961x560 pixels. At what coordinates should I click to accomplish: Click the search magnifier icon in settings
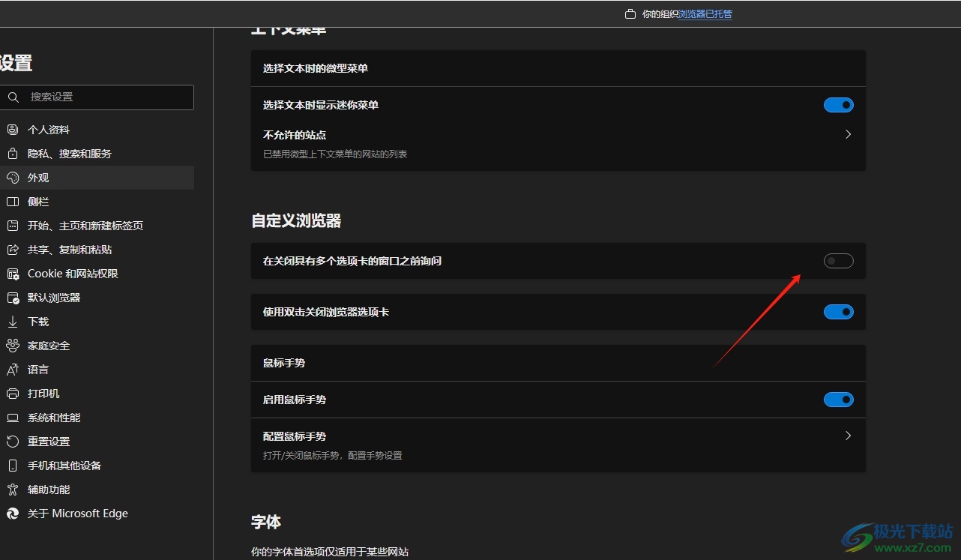click(13, 97)
